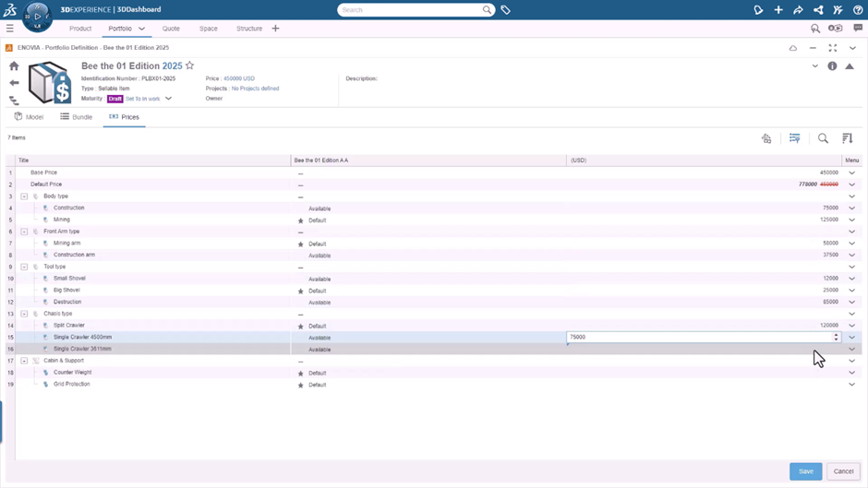Viewport: 868px width, 488px height.
Task: Collapse the Body type tree group
Action: coord(24,196)
